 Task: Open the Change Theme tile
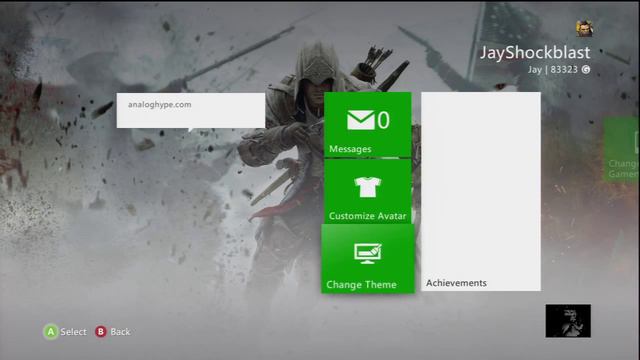coord(368,258)
